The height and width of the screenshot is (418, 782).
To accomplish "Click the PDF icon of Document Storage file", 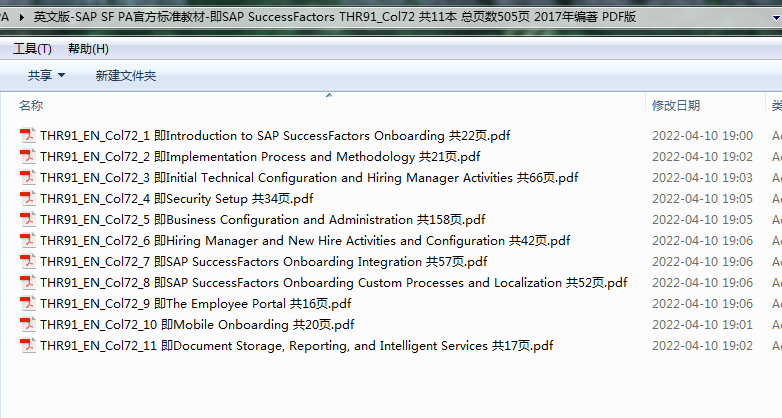I will point(27,345).
